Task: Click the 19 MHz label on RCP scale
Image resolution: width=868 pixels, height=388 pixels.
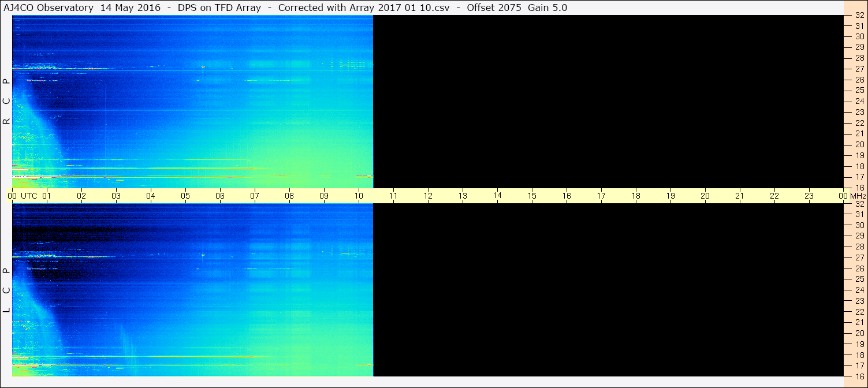Action: pos(859,155)
